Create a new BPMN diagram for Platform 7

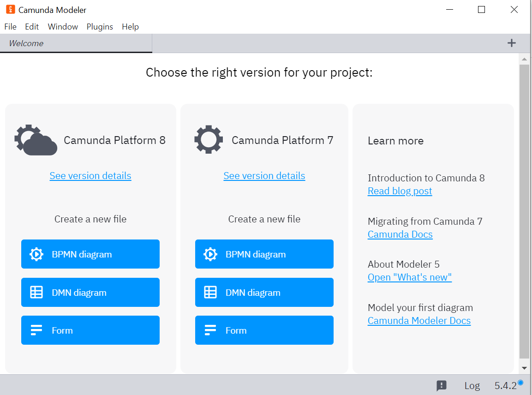(264, 254)
